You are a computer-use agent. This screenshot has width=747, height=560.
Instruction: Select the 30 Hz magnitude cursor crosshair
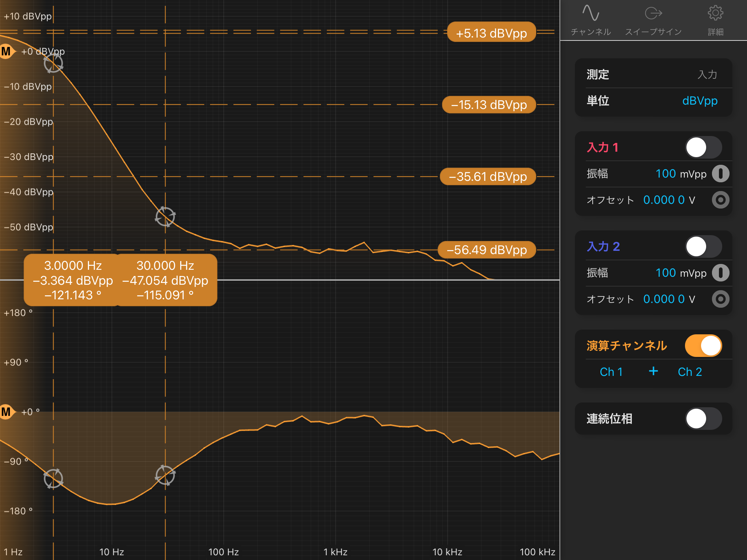pyautogui.click(x=165, y=217)
